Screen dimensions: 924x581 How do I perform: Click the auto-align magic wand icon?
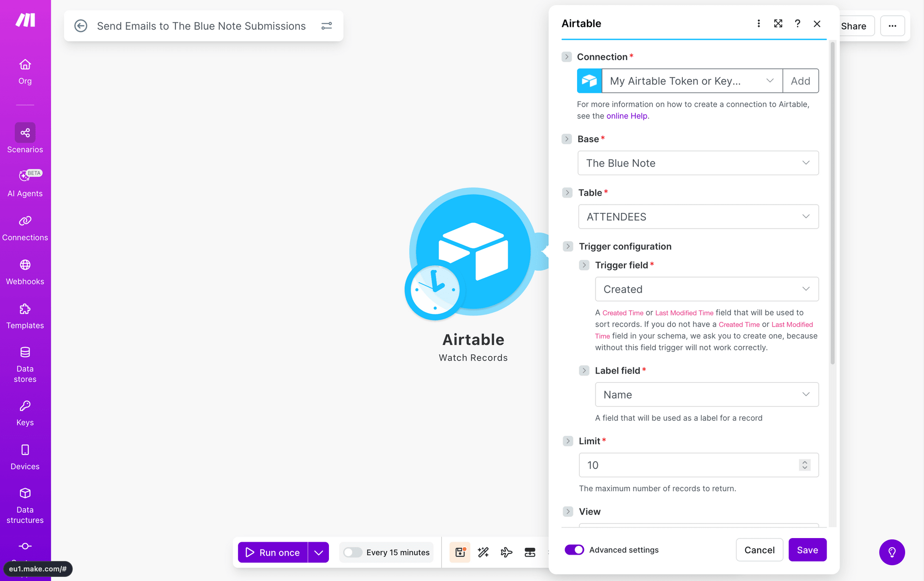[x=483, y=552]
